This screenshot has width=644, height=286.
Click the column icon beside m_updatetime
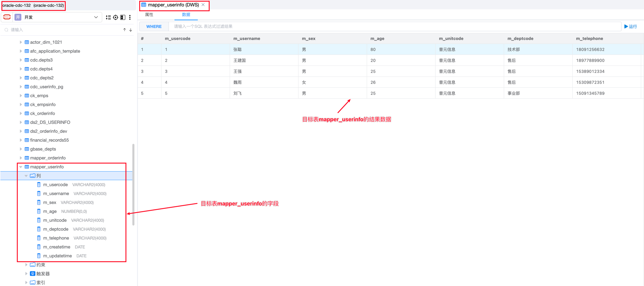click(x=39, y=256)
